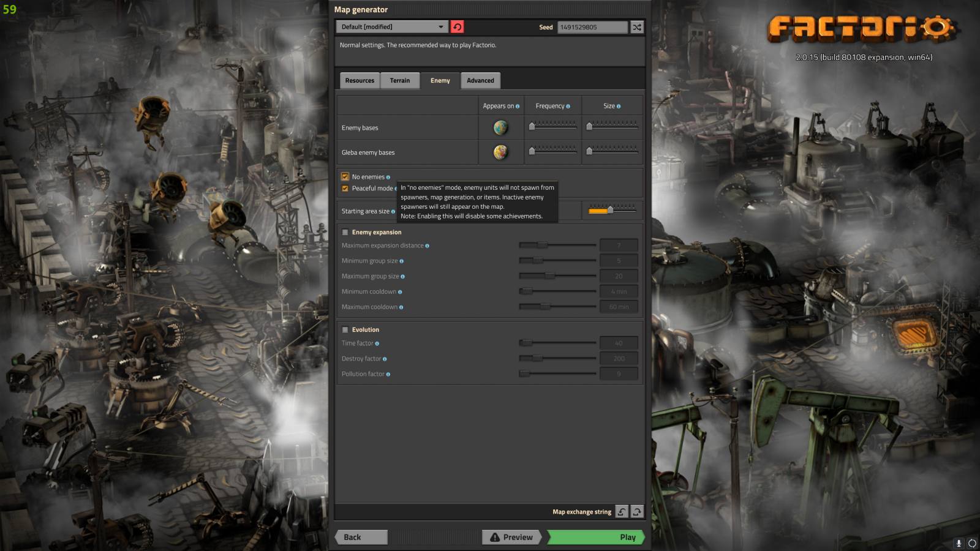Randomize the map seed
This screenshot has width=980, height=551.
pyautogui.click(x=637, y=27)
